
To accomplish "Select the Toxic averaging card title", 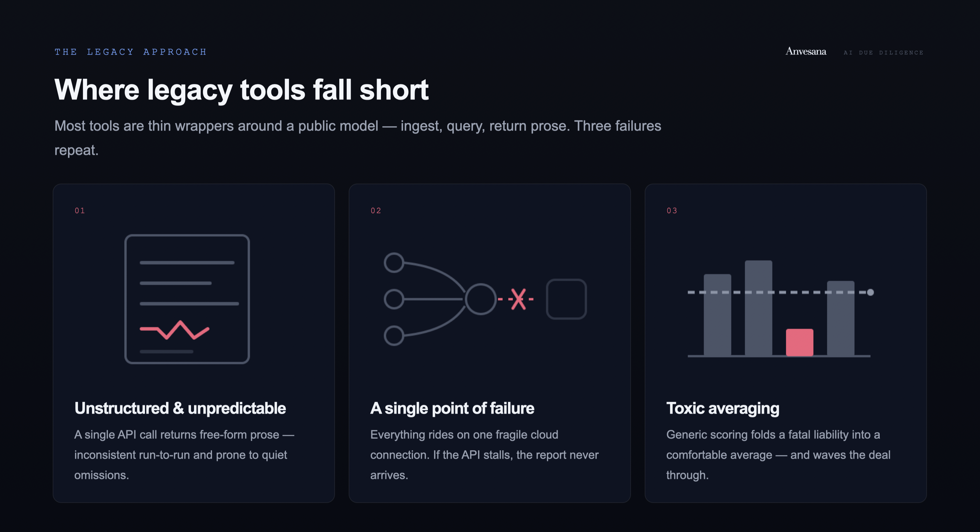I will [723, 408].
